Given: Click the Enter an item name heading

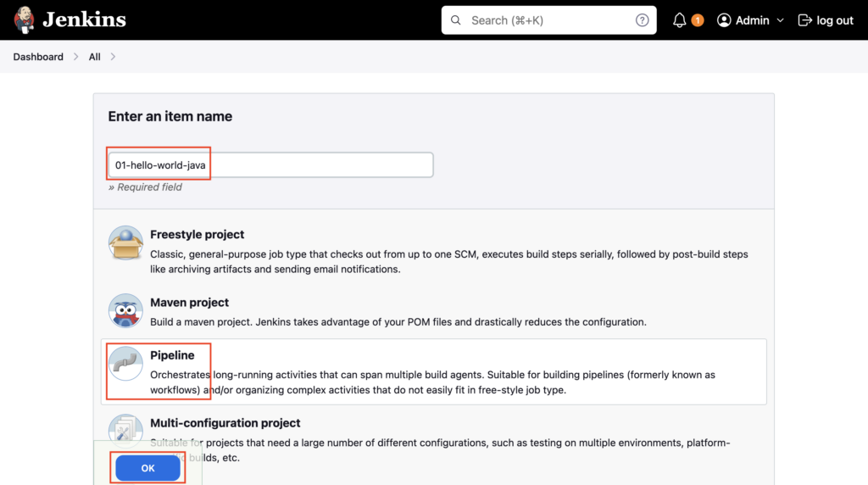Looking at the screenshot, I should [x=170, y=116].
